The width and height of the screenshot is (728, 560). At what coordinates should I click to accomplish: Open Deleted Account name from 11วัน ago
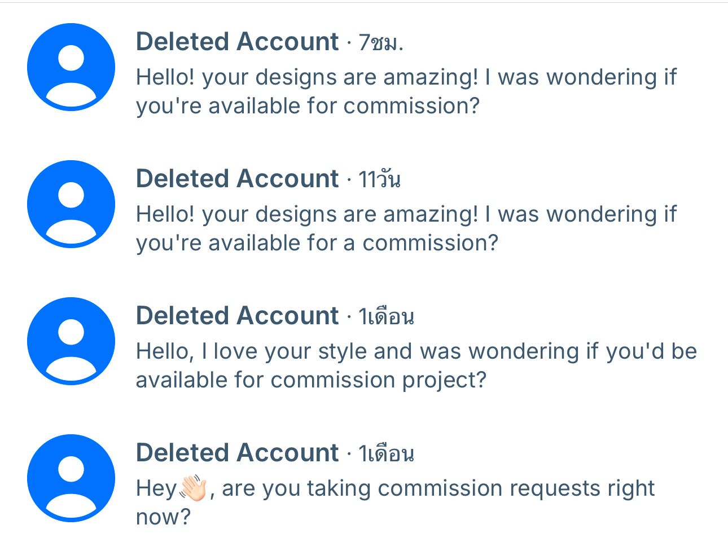pos(237,179)
